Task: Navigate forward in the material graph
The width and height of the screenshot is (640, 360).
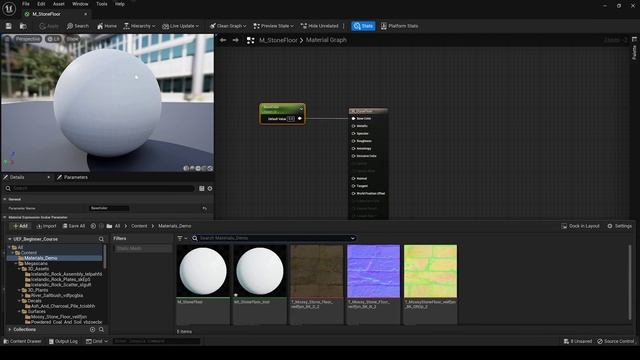Action: click(x=236, y=40)
